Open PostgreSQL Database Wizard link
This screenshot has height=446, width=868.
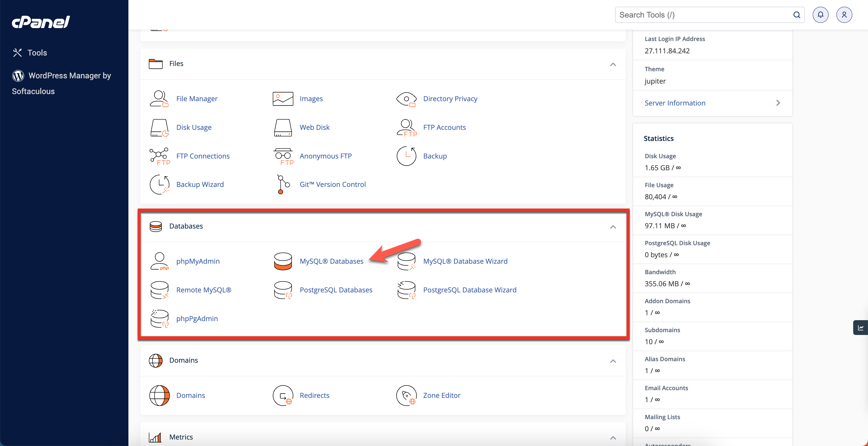pyautogui.click(x=470, y=290)
